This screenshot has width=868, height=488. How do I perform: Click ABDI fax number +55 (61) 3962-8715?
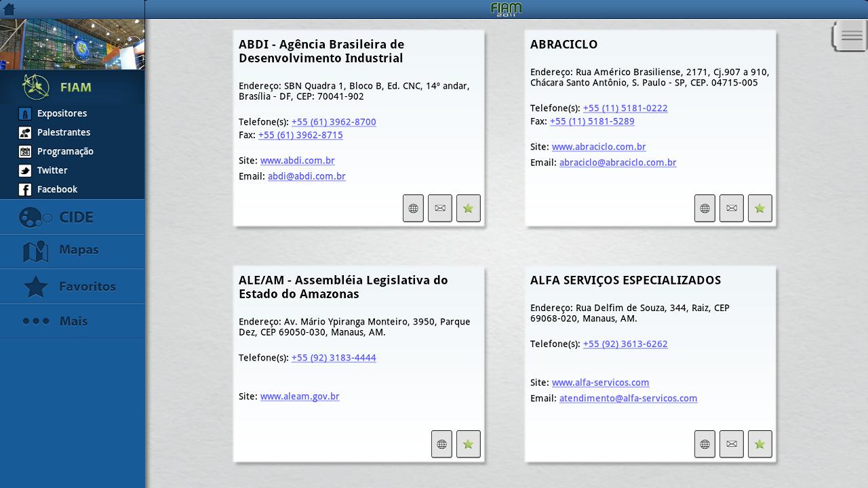click(x=300, y=135)
